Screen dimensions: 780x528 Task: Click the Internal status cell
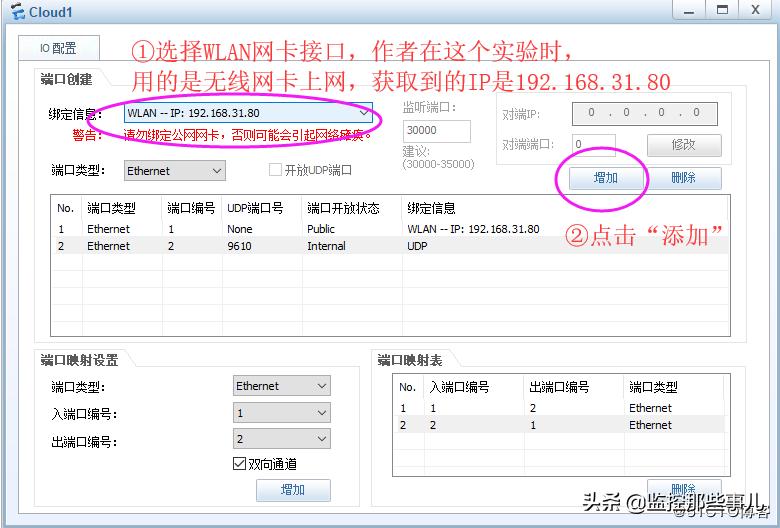pyautogui.click(x=326, y=246)
